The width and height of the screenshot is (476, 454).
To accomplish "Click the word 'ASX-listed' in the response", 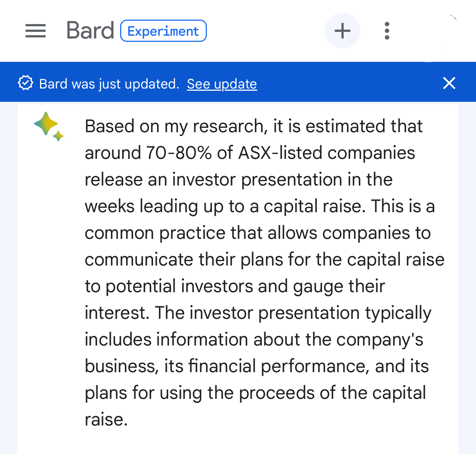I will click(x=280, y=153).
